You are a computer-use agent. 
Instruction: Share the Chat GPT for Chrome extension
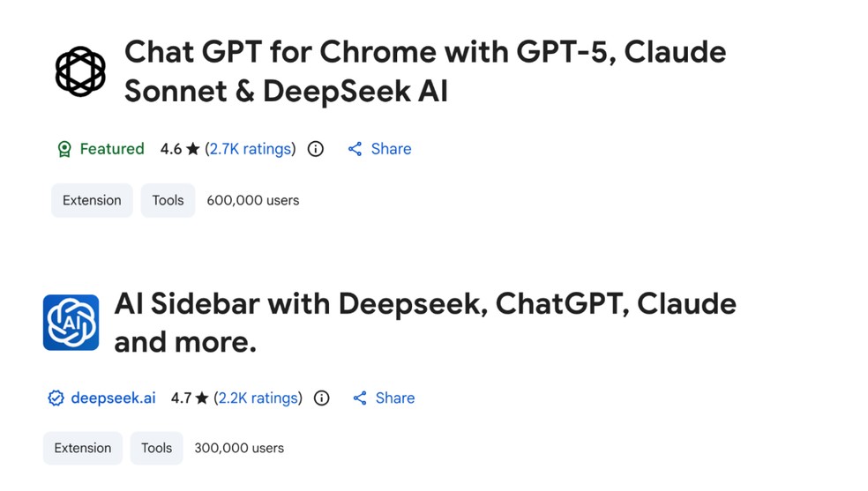pyautogui.click(x=379, y=149)
